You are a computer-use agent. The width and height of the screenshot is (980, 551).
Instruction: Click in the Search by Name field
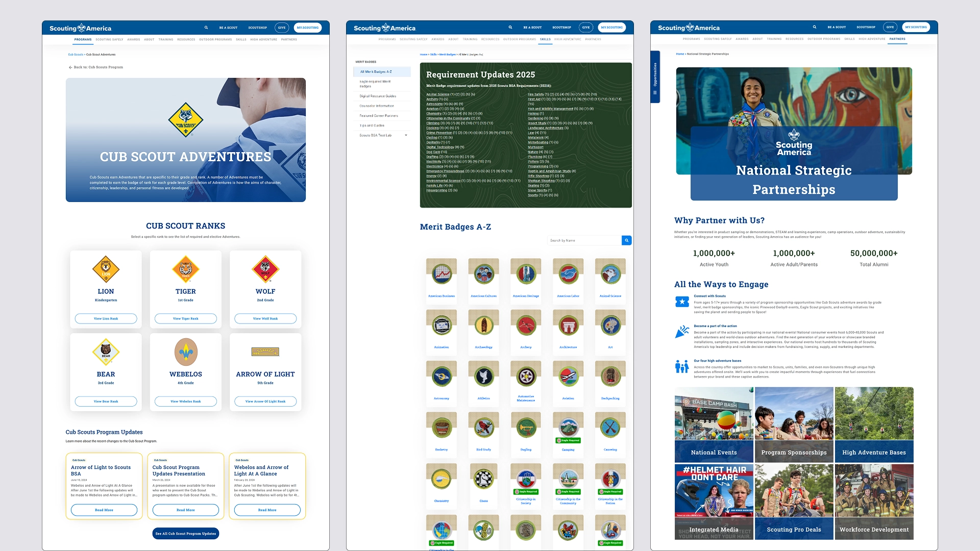click(584, 240)
